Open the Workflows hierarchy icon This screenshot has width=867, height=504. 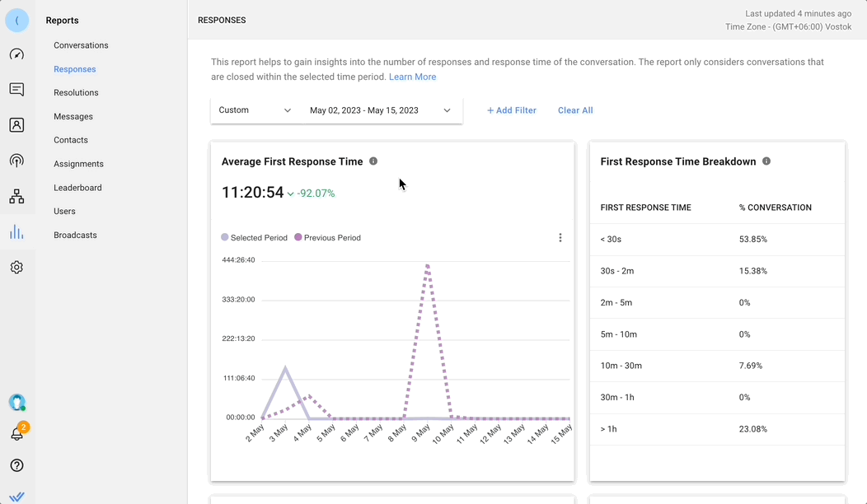[x=16, y=197]
